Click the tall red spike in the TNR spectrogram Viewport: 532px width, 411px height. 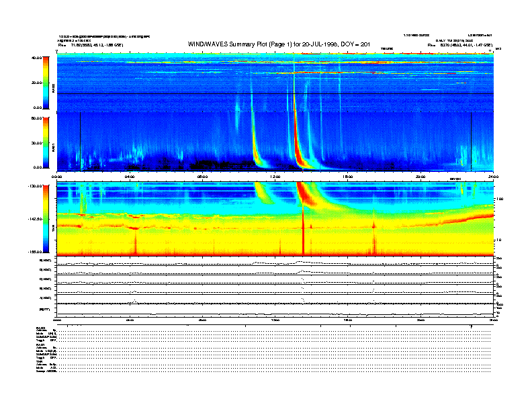click(x=303, y=230)
